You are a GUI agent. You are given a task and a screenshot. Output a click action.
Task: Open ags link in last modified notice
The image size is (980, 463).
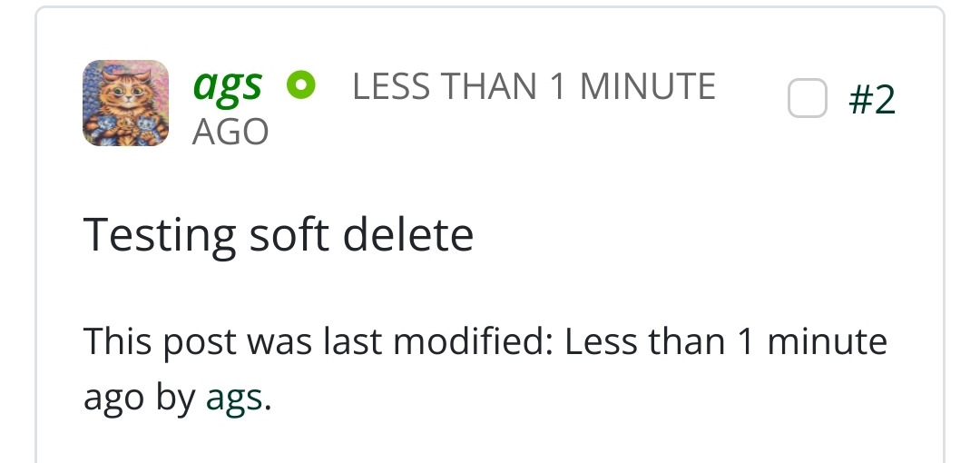pyautogui.click(x=234, y=398)
